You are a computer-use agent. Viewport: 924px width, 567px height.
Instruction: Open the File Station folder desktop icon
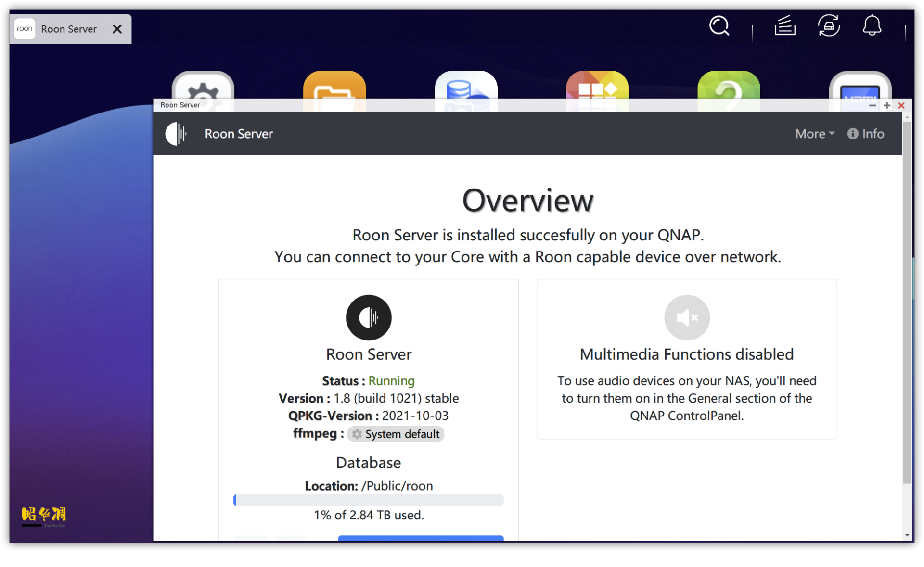(334, 86)
